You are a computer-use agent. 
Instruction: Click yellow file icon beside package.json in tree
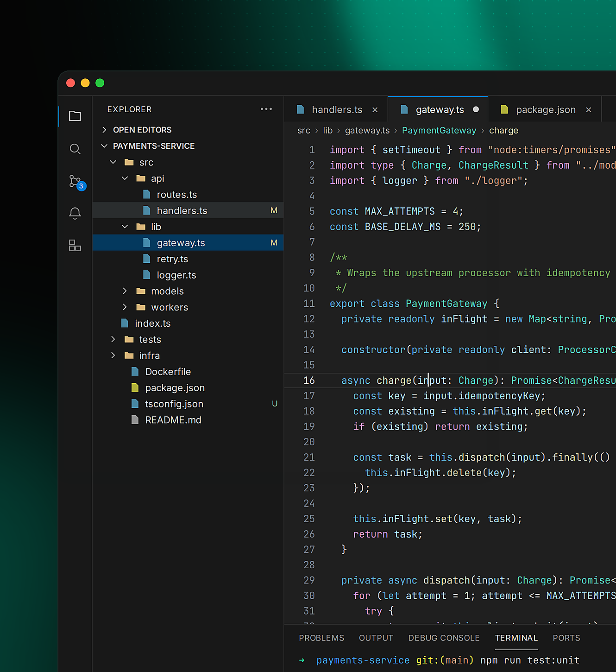click(x=135, y=387)
